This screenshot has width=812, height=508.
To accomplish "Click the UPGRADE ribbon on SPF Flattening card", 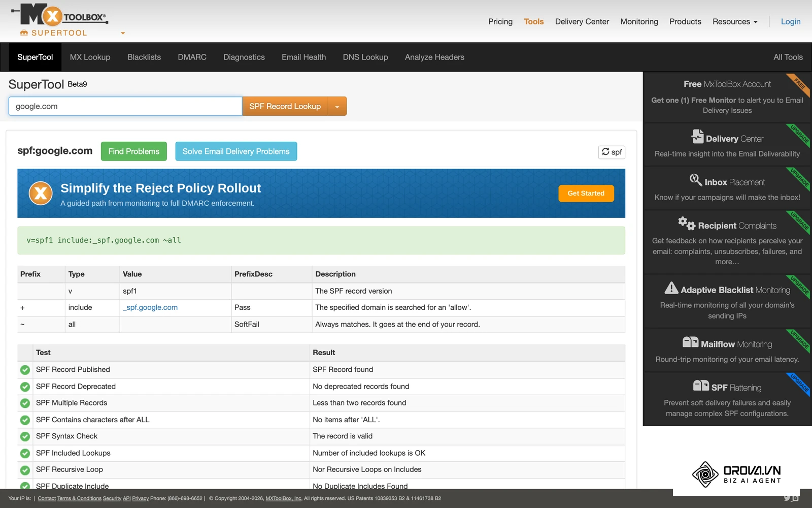I will [x=799, y=384].
